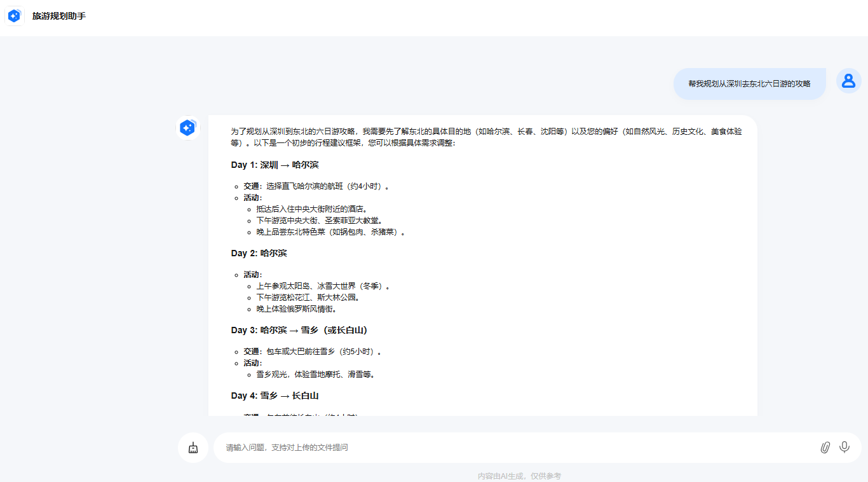Attach a file with the paperclip icon
The height and width of the screenshot is (482, 868).
tap(825, 448)
